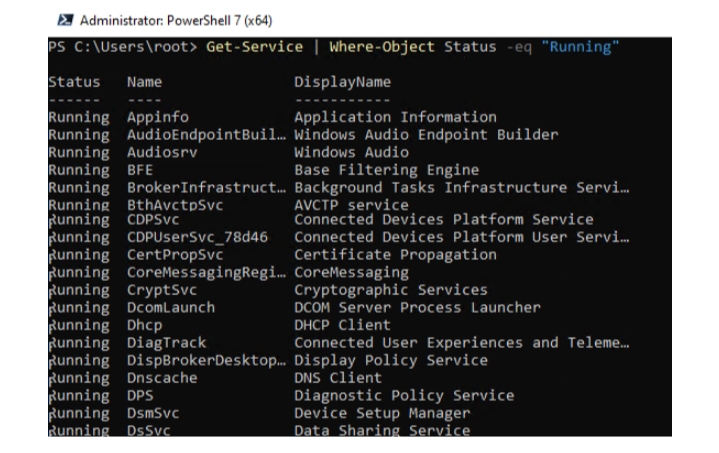Click the Get-Service command text

254,47
